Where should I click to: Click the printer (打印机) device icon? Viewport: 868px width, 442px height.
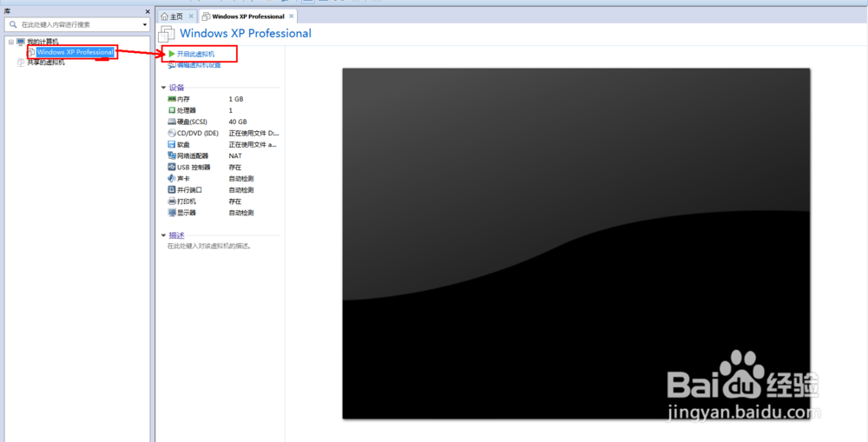(x=172, y=201)
